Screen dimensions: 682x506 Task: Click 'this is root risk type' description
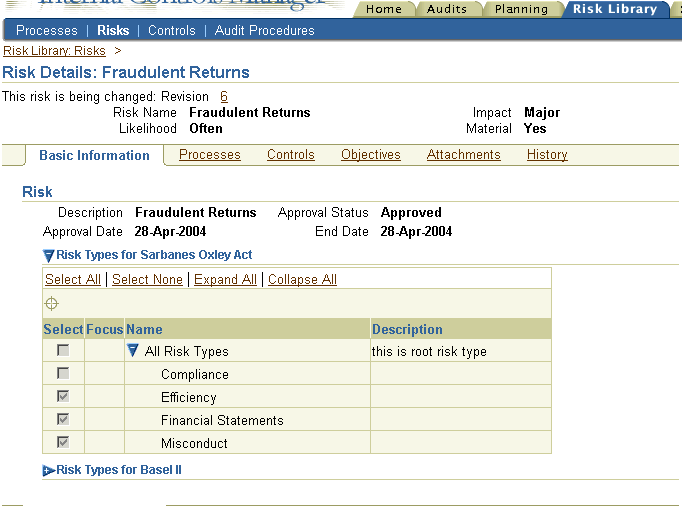pos(429,351)
